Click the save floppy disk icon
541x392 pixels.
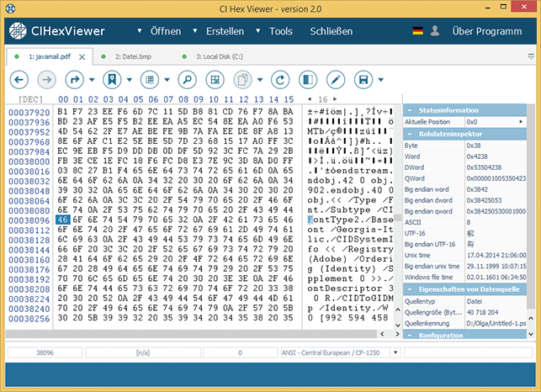tap(363, 80)
